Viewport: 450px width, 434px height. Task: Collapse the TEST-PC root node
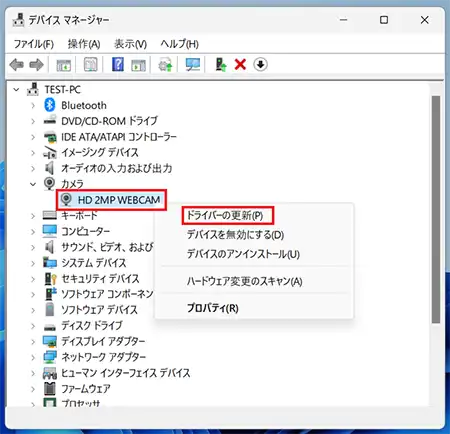pyautogui.click(x=16, y=90)
